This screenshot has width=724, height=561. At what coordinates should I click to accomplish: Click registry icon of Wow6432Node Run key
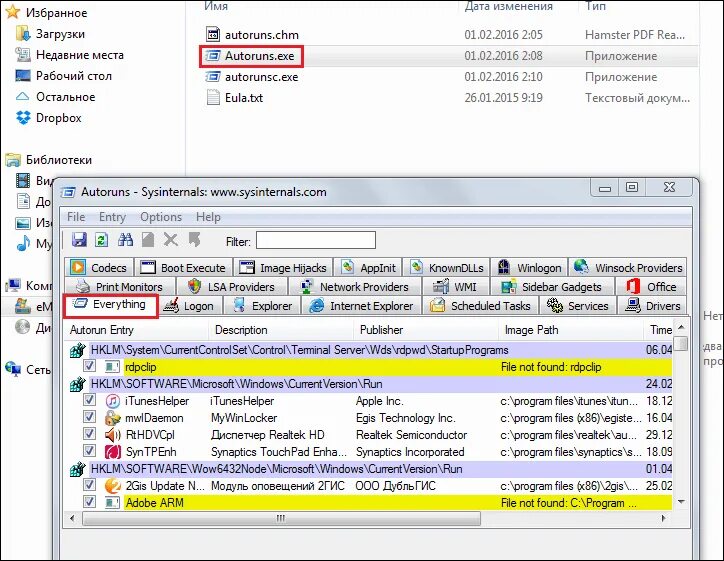(x=78, y=469)
